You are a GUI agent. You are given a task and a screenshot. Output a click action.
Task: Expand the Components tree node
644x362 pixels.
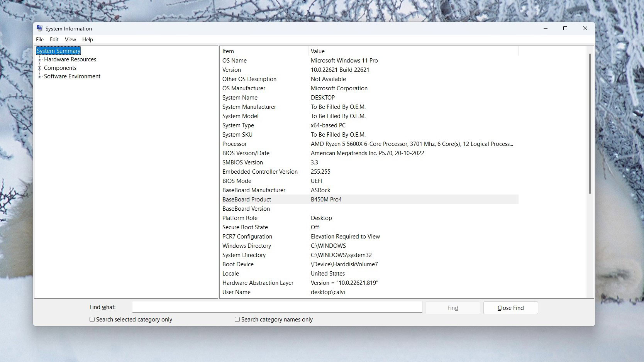pos(39,68)
